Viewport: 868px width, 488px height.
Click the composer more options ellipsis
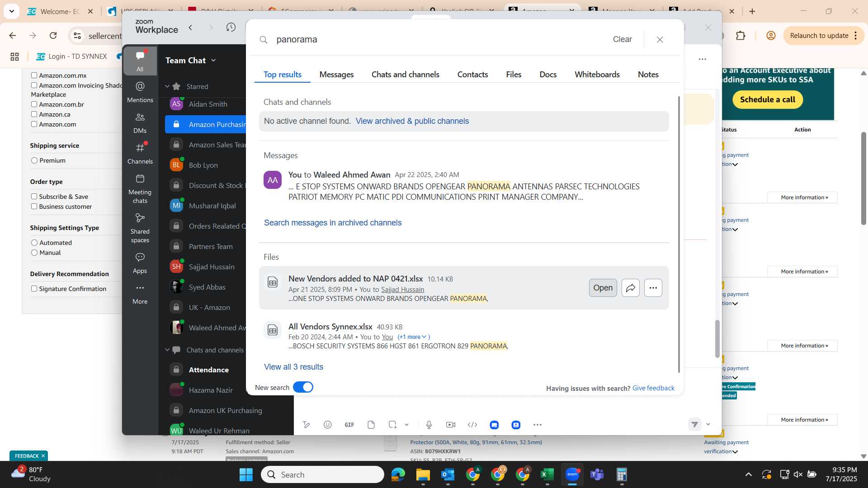tap(537, 425)
